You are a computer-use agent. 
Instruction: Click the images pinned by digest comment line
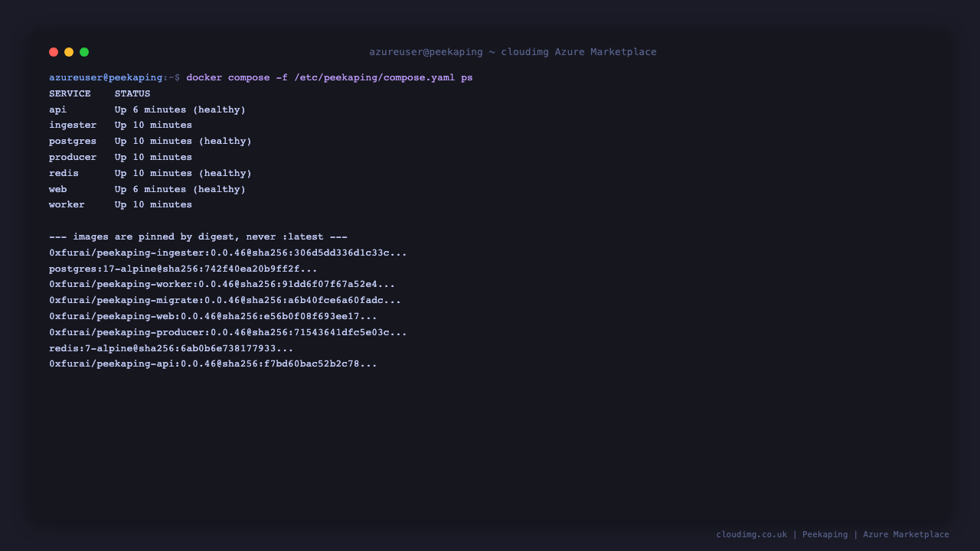(x=198, y=236)
